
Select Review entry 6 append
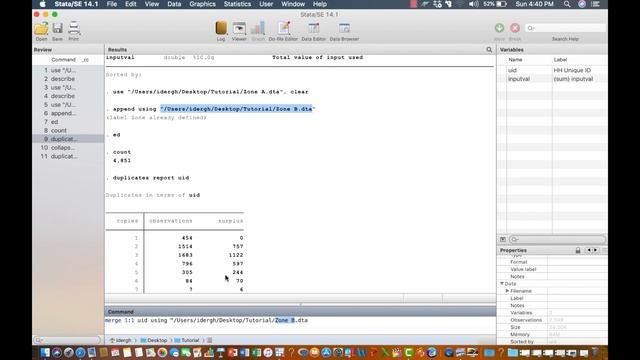(68, 113)
